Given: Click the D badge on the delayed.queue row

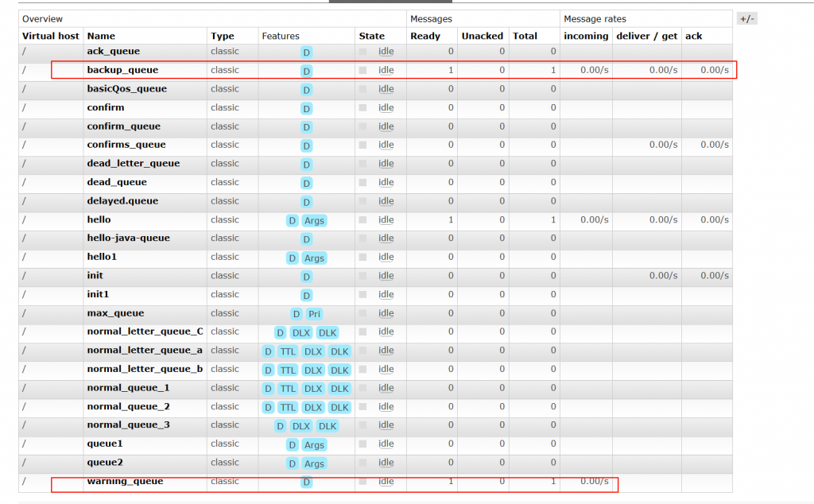Looking at the screenshot, I should click(x=306, y=202).
